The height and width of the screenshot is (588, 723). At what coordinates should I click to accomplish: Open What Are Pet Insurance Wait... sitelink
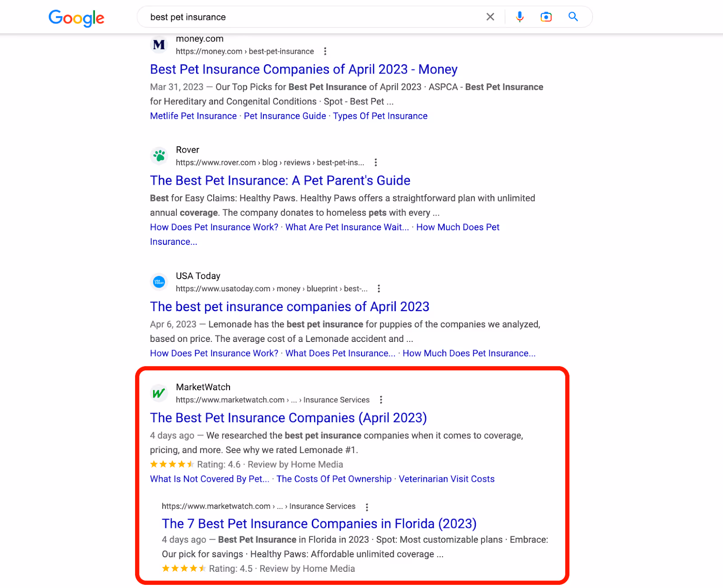point(347,227)
